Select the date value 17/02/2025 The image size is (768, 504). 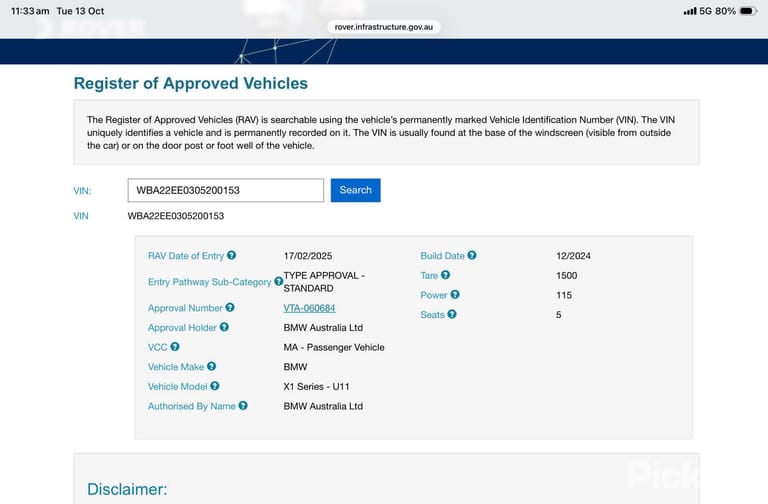click(308, 256)
